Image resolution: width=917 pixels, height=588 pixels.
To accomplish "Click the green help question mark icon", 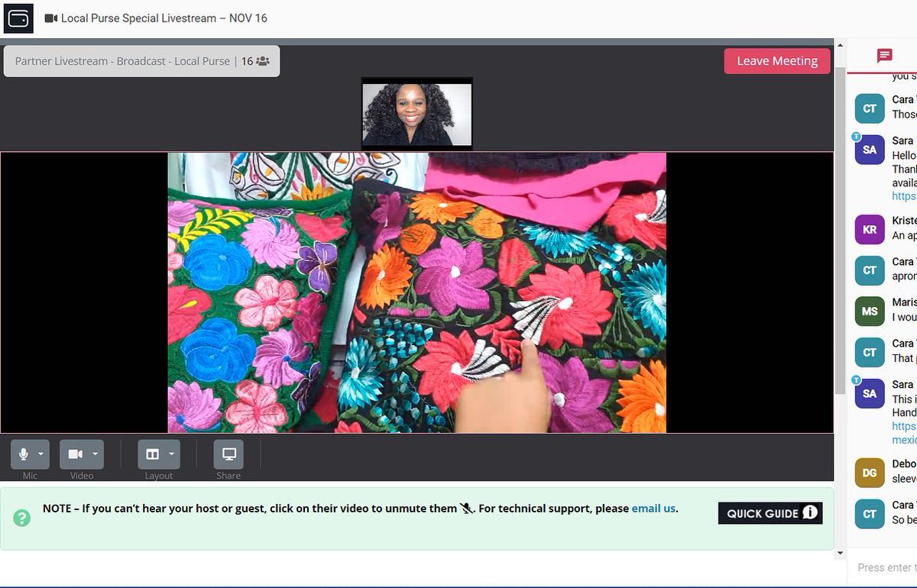I will [x=22, y=518].
